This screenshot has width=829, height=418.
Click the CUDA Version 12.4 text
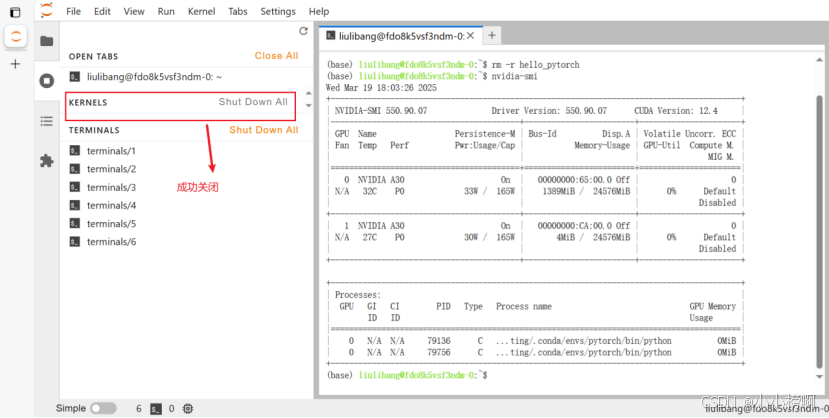pyautogui.click(x=676, y=111)
